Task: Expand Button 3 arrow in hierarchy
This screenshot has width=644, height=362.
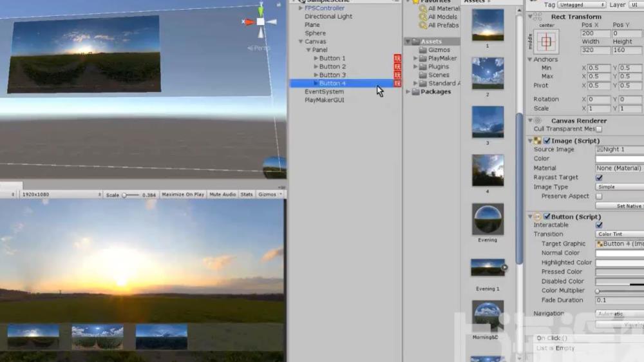Action: pyautogui.click(x=316, y=75)
